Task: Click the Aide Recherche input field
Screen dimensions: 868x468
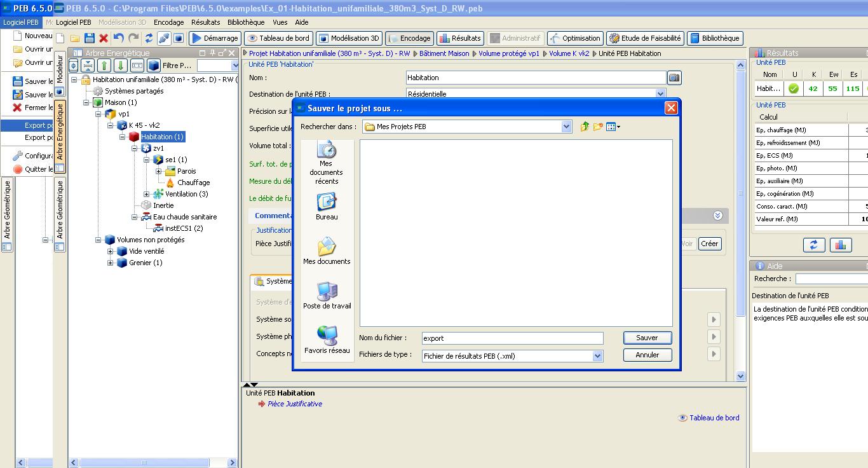Action: 831,279
